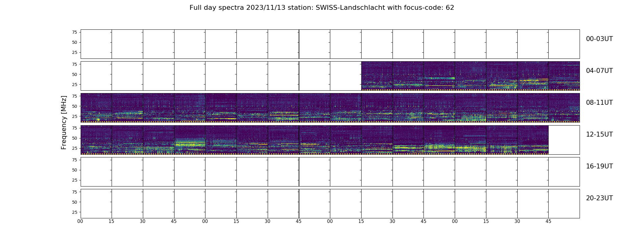The height and width of the screenshot is (245, 644).
Task: Click the '25' tick in the 08-11UT row
Action: (75, 116)
